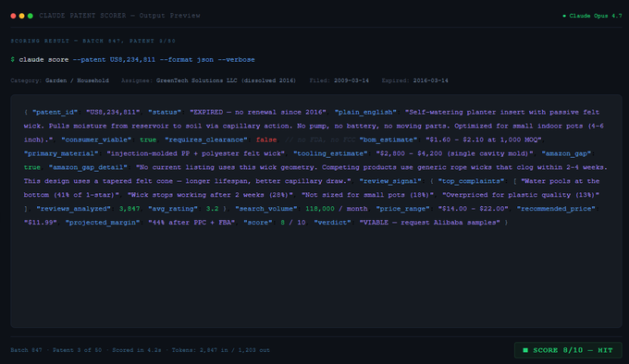
Task: Click the green square in the SCORE badge
Action: pyautogui.click(x=525, y=350)
